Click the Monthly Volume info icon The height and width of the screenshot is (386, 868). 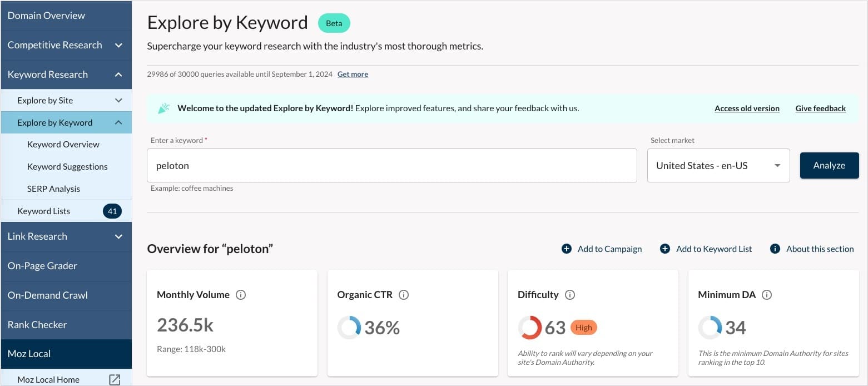241,295
